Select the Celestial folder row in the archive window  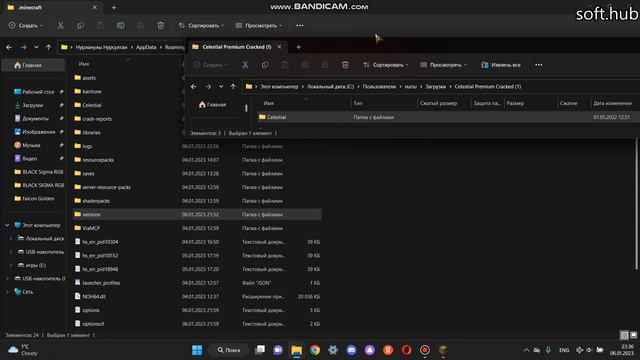pyautogui.click(x=448, y=117)
